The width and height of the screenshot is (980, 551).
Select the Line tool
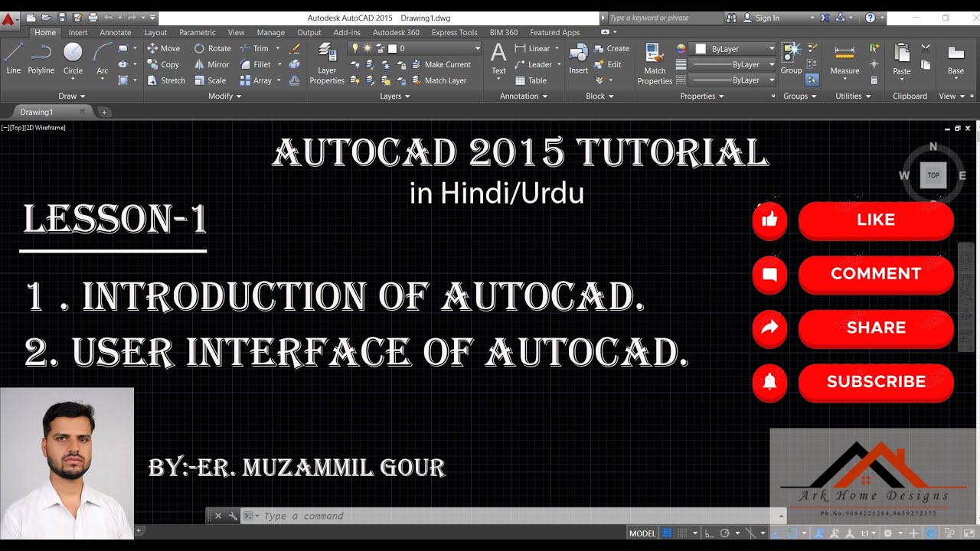click(14, 59)
